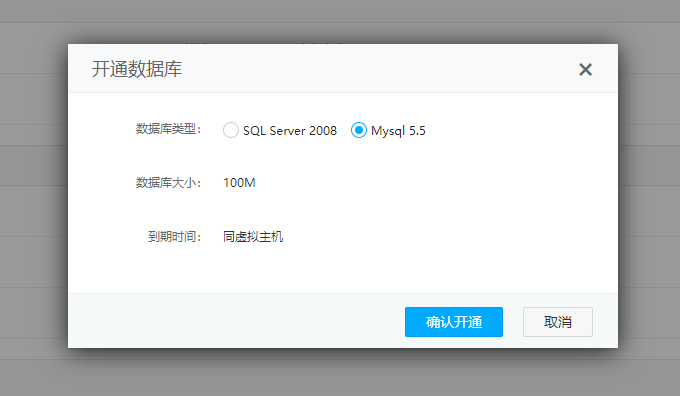Click the dimmed backdrop above the dialog

tap(340, 21)
